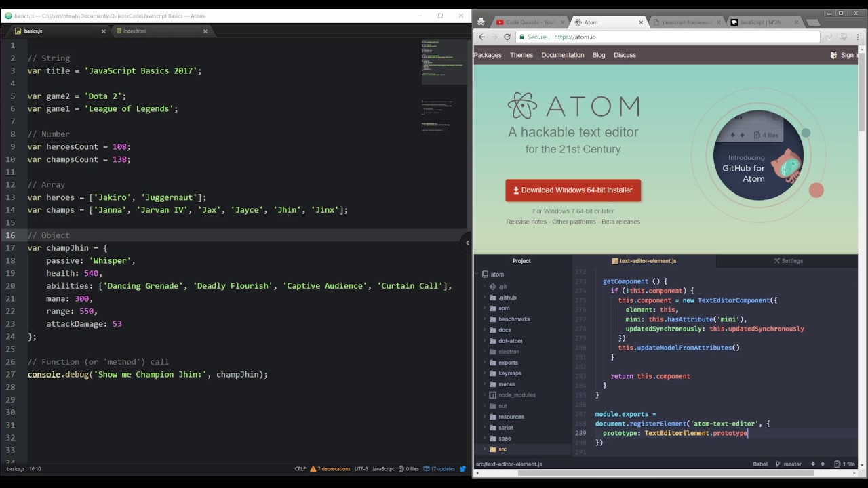
Task: Change the CRLF line ending setting
Action: [300, 469]
